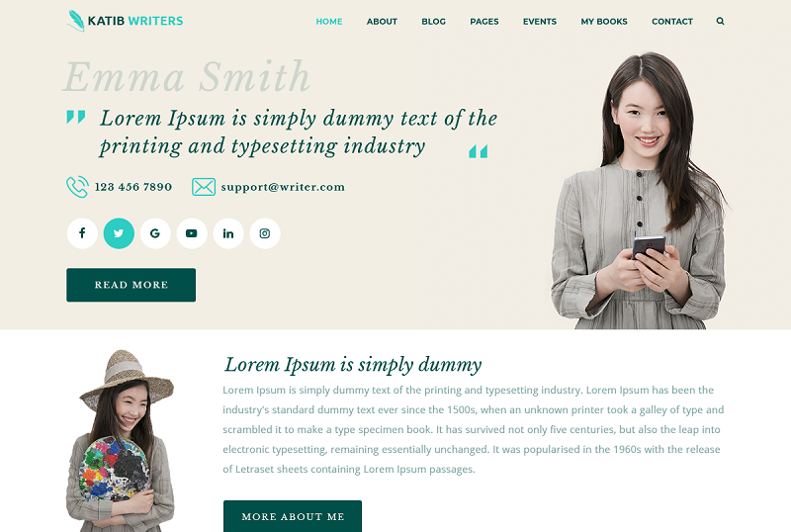Select the Google social icon
This screenshot has height=532, width=791.
point(155,233)
